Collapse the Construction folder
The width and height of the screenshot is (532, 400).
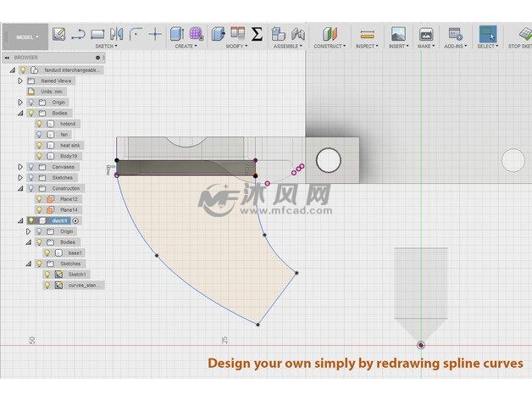[20, 188]
